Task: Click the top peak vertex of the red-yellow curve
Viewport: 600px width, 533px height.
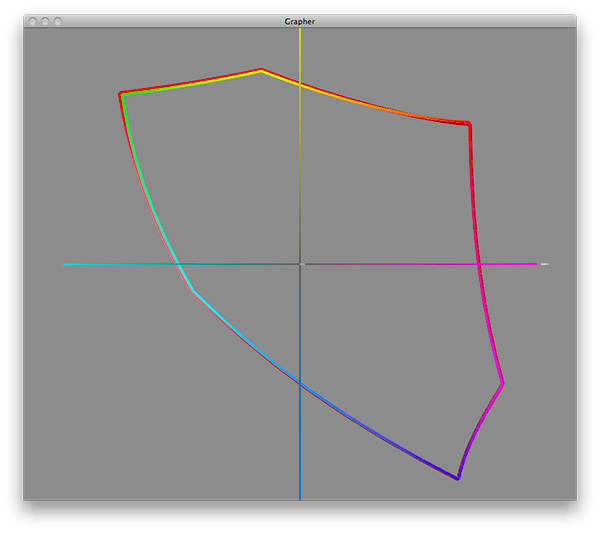Action: 261,70
